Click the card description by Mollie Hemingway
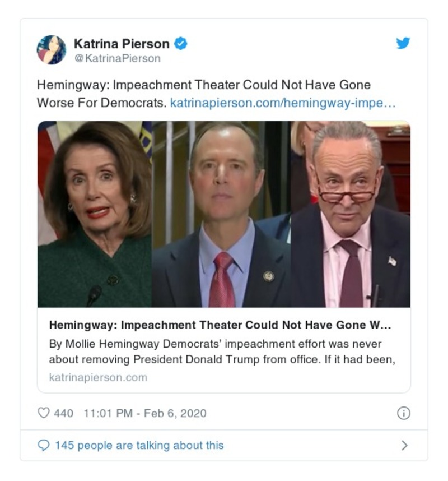The width and height of the screenshot is (448, 481). (x=222, y=351)
